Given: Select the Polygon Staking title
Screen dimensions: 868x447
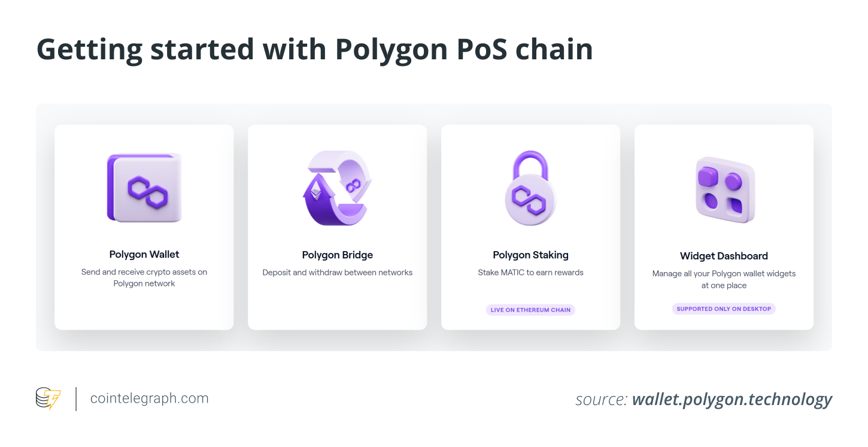Looking at the screenshot, I should pyautogui.click(x=530, y=255).
